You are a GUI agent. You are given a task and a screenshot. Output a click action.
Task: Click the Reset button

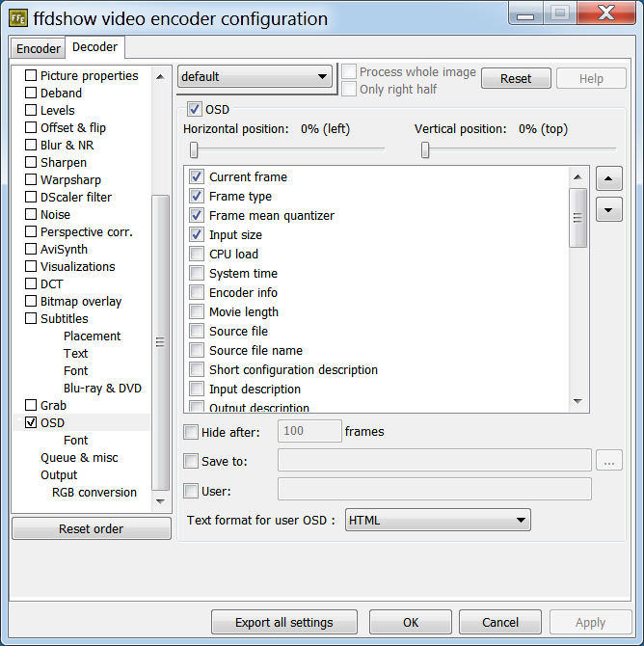(516, 78)
